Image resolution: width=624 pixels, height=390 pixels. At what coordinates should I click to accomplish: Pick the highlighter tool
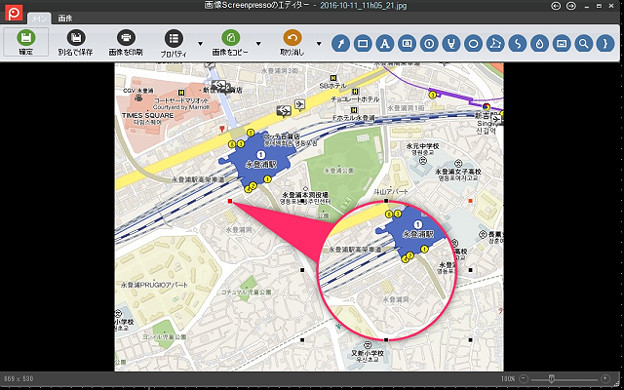451,44
